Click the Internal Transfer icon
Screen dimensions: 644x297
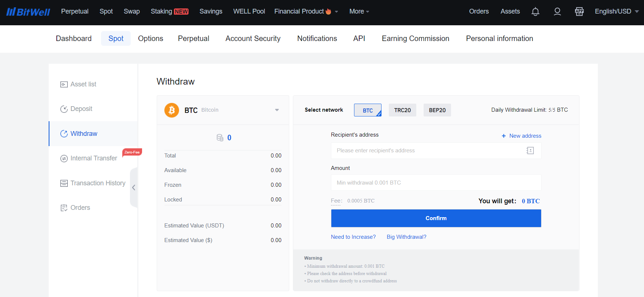(64, 159)
